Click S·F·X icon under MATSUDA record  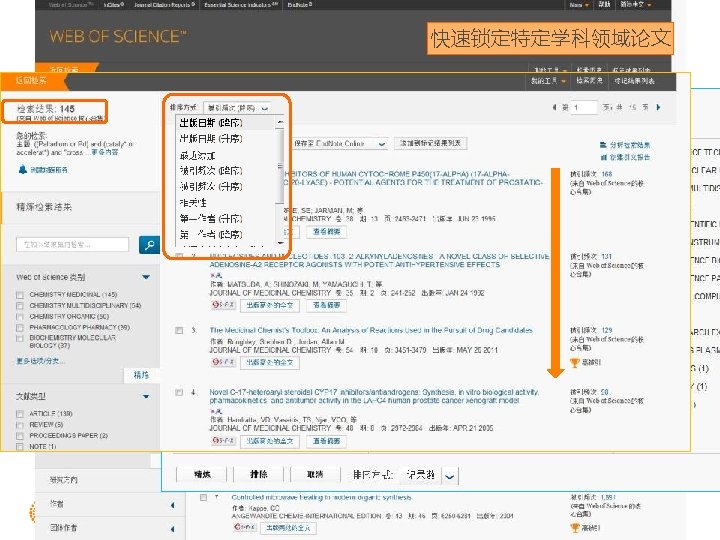pos(223,305)
